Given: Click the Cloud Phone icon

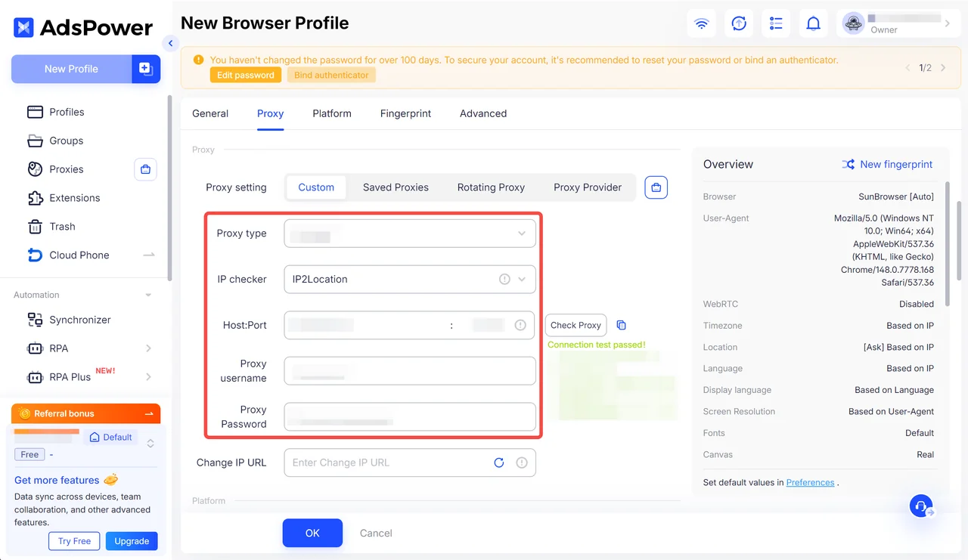Looking at the screenshot, I should point(35,255).
